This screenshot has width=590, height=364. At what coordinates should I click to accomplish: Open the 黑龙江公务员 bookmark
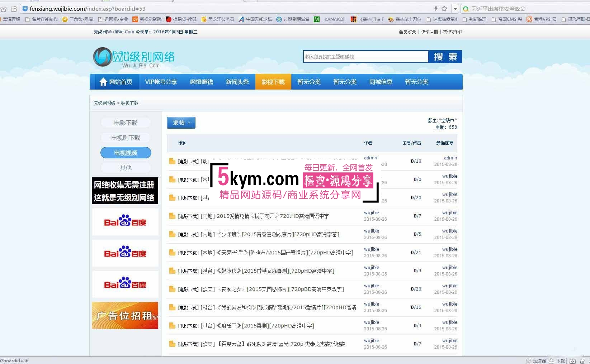218,19
